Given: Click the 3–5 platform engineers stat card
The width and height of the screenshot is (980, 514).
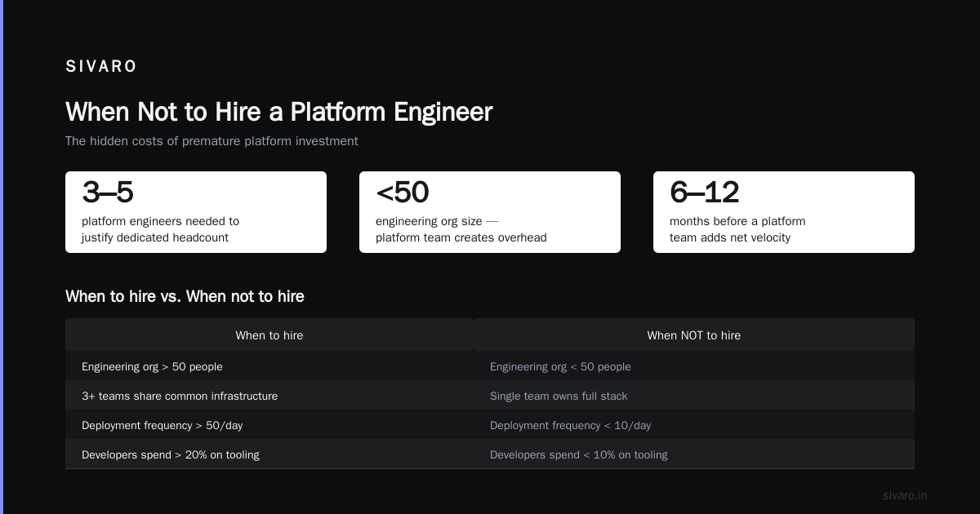Looking at the screenshot, I should tap(196, 212).
